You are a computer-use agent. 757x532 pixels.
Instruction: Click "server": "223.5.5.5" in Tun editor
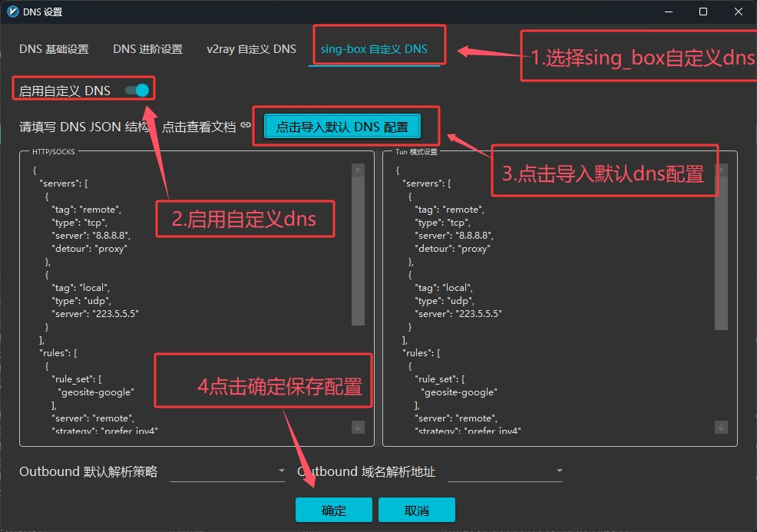point(458,314)
